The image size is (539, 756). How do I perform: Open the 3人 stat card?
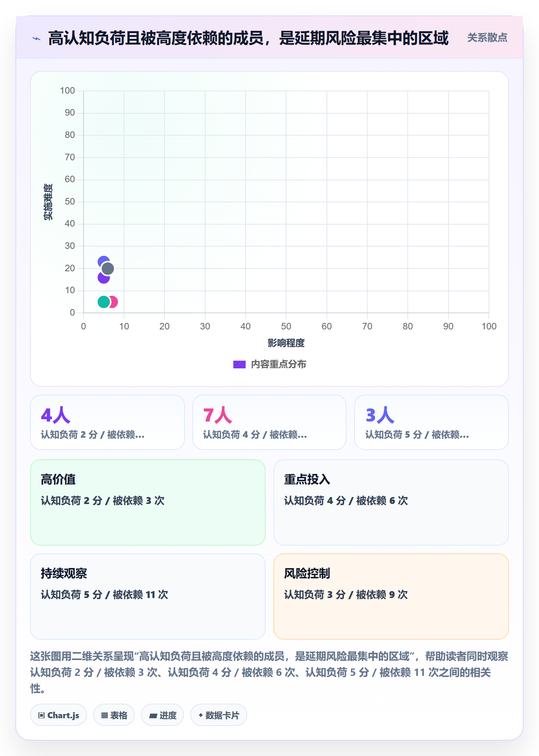(432, 422)
